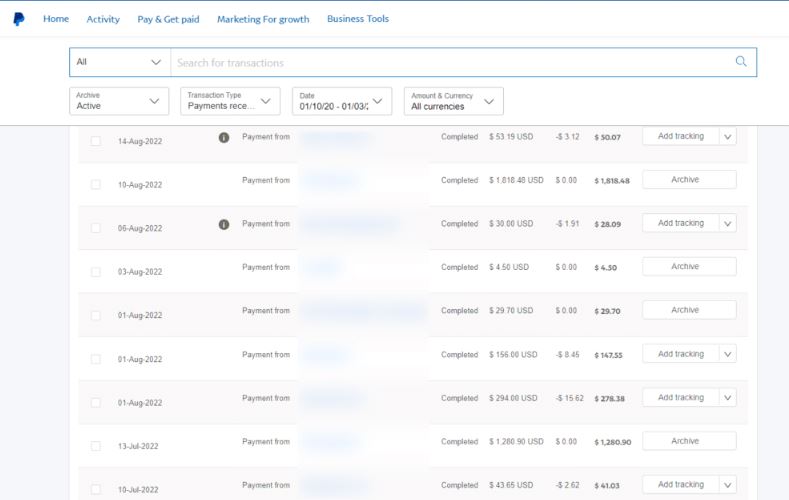Image resolution: width=789 pixels, height=500 pixels.
Task: Open Amount & Currency filter dropdown
Action: coord(454,101)
